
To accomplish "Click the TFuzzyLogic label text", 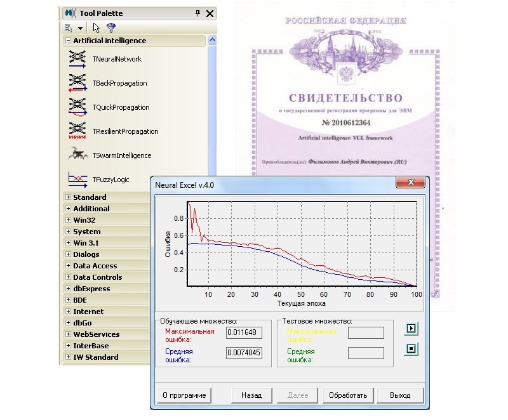I will point(110,180).
